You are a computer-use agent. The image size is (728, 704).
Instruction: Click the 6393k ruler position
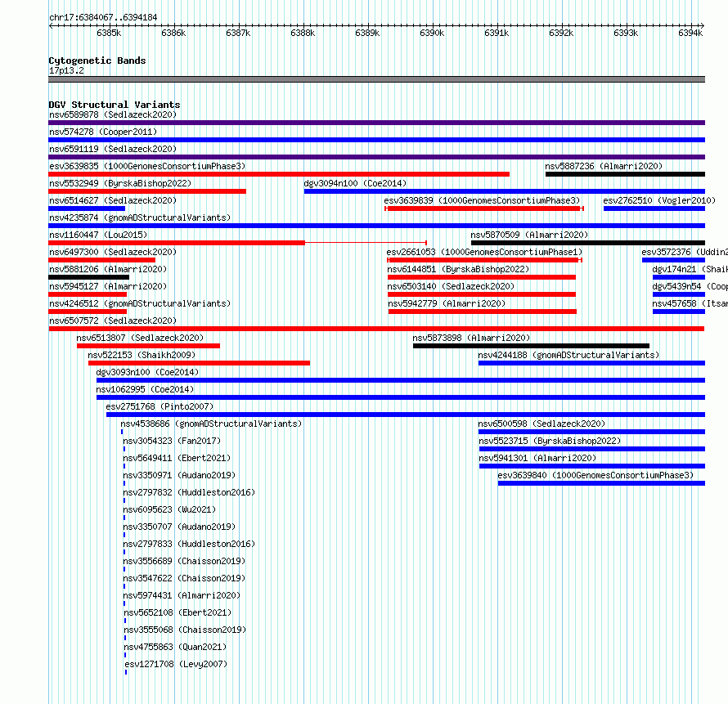[626, 33]
